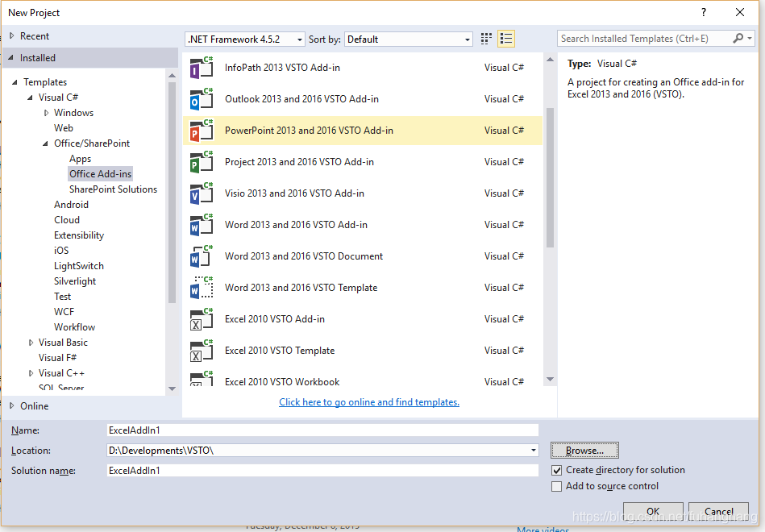Open the dialog help question mark
This screenshot has height=532, width=765.
pyautogui.click(x=704, y=12)
